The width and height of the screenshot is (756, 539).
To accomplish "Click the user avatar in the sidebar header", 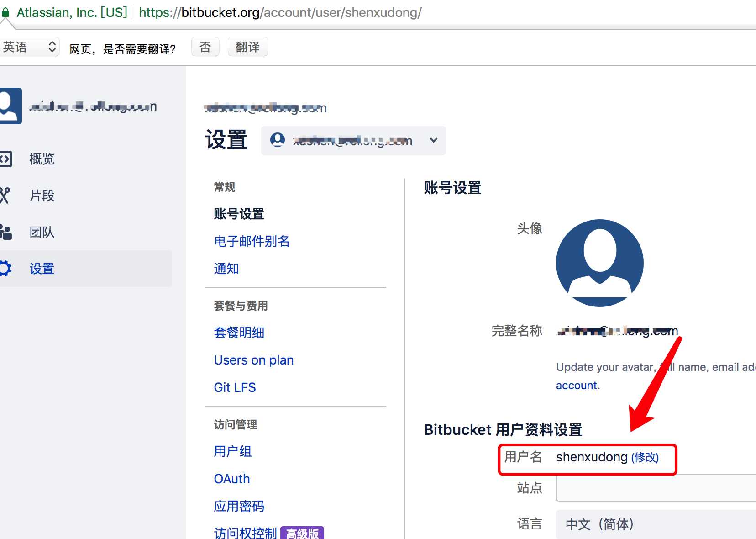I will coord(10,106).
